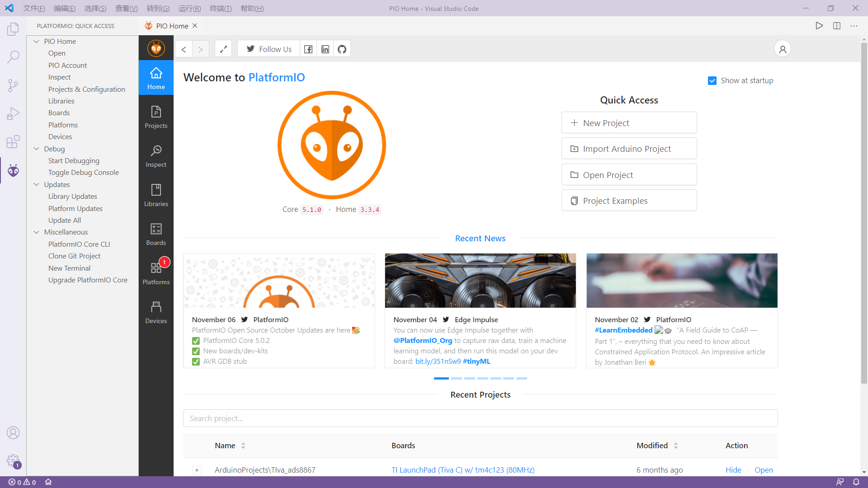Collapse the Updates tree section

pyautogui.click(x=37, y=184)
